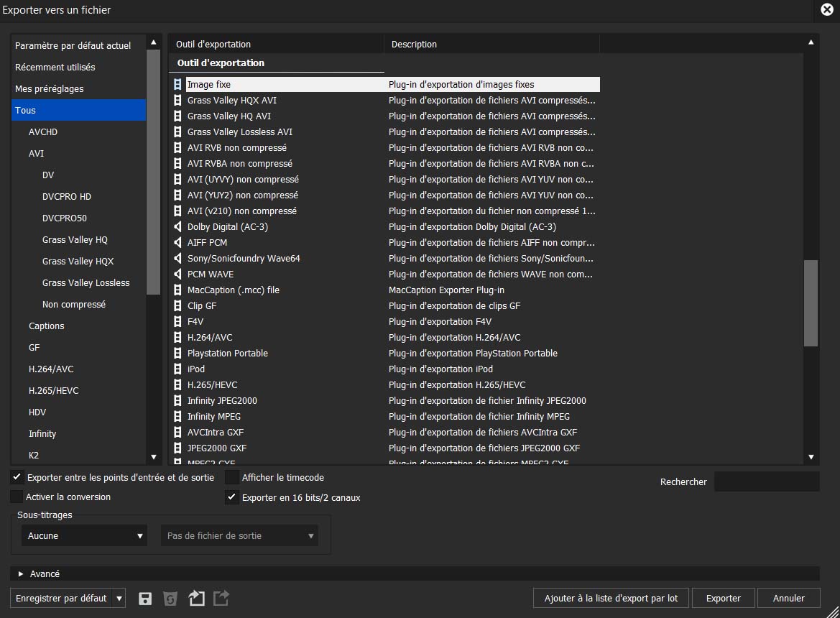
Task: Click in the Rechercher search field
Action: [767, 481]
